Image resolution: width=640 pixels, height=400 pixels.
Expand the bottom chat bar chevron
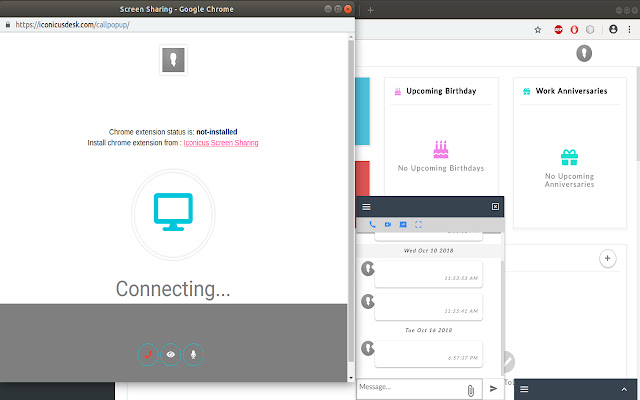point(624,389)
